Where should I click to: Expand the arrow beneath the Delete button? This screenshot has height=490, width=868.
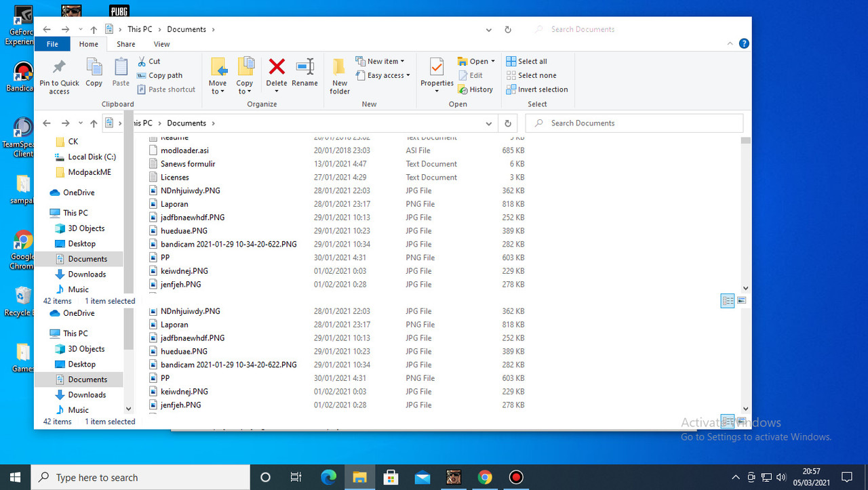click(277, 91)
